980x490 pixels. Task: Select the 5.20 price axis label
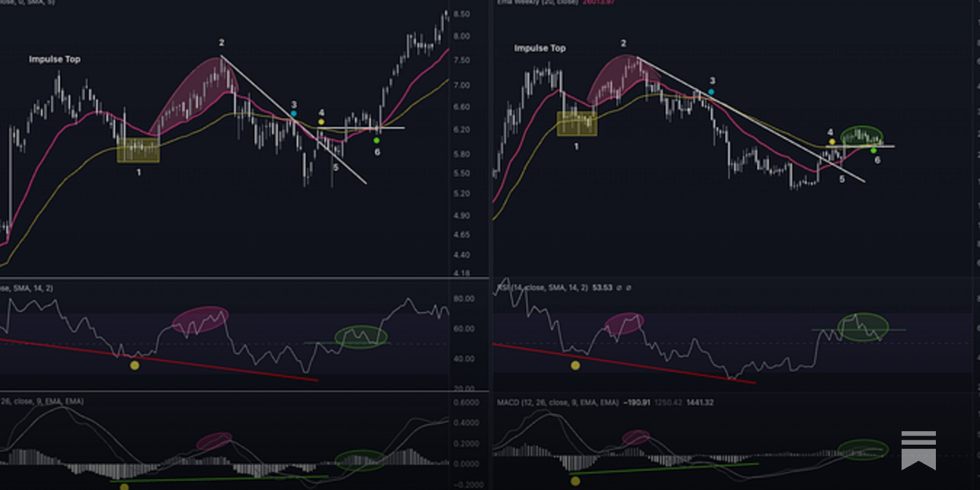[x=462, y=194]
